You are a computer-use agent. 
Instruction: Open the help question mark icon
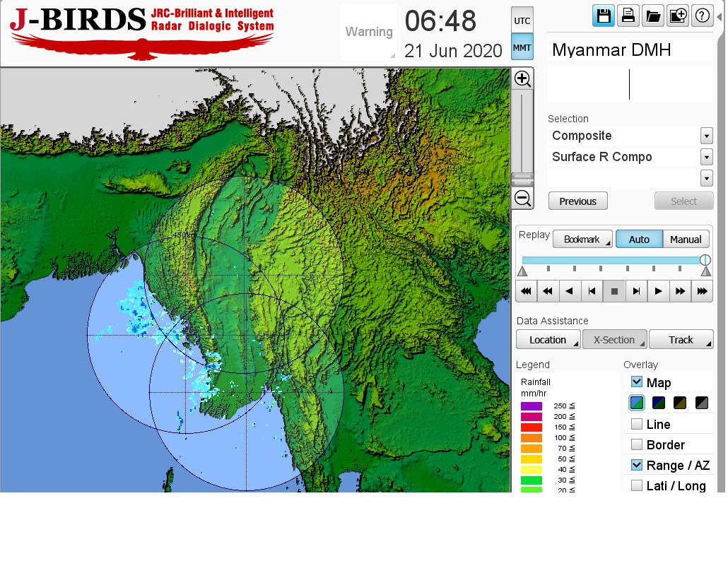coord(702,16)
